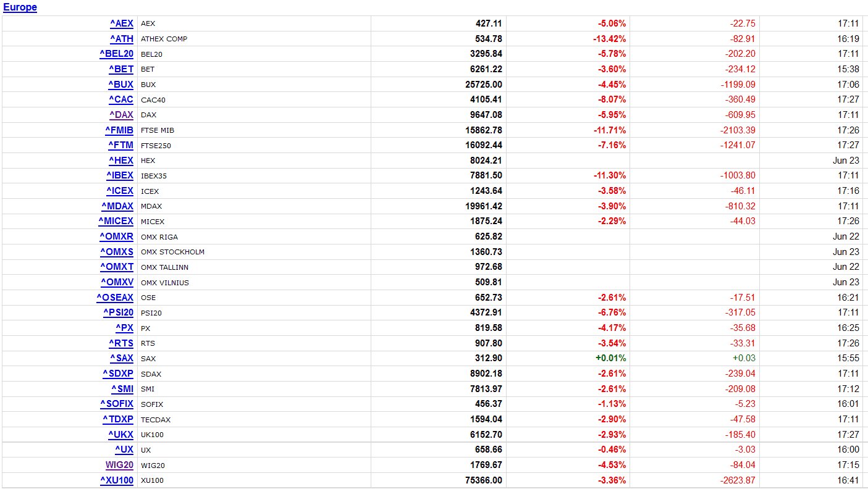868x489 pixels.
Task: Open the ^BEL20 quote page
Action: [116, 54]
